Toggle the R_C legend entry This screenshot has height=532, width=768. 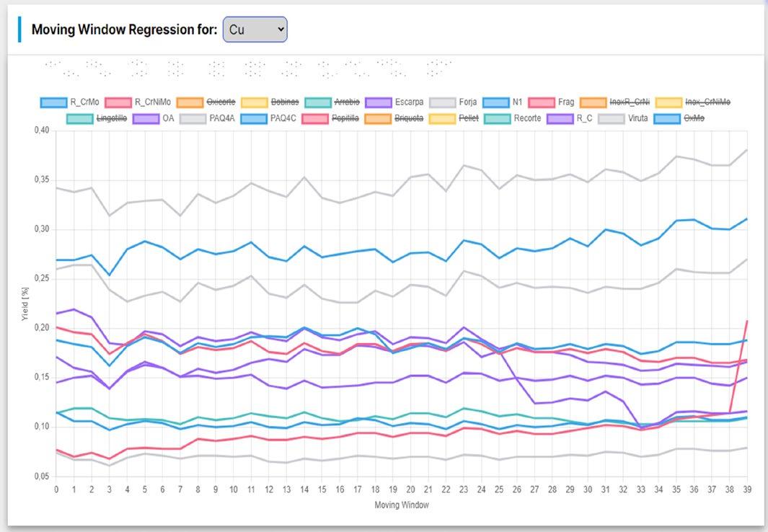point(570,118)
